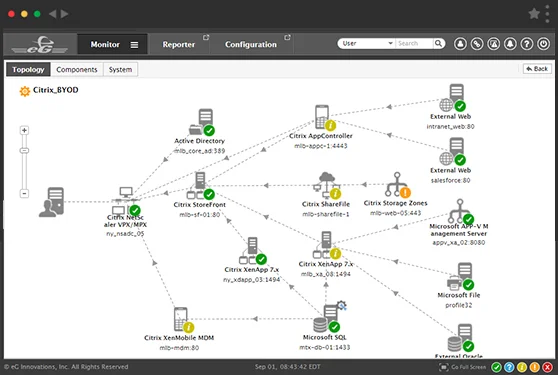Click the Sep 01 timestamp in footer
Viewport: 558px width, 375px height.
(x=288, y=367)
